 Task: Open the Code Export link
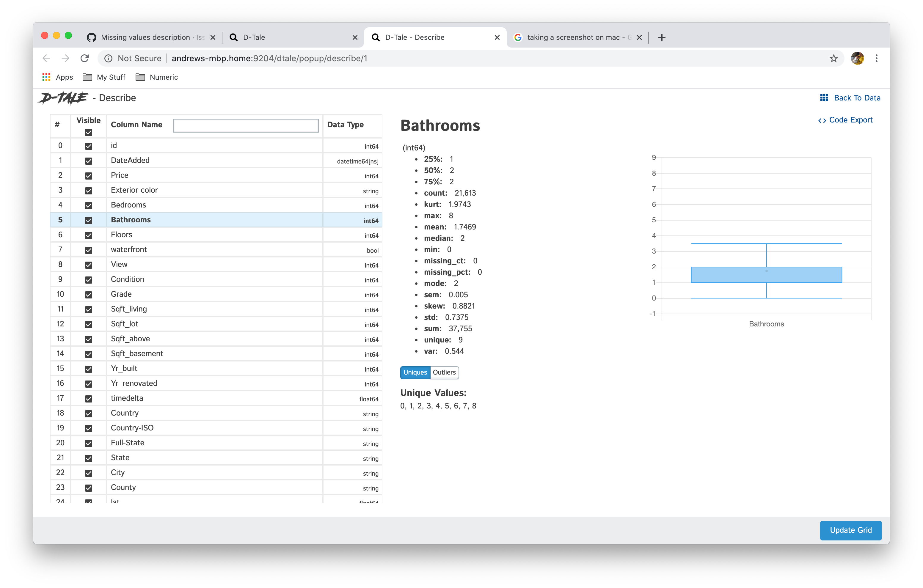click(845, 120)
